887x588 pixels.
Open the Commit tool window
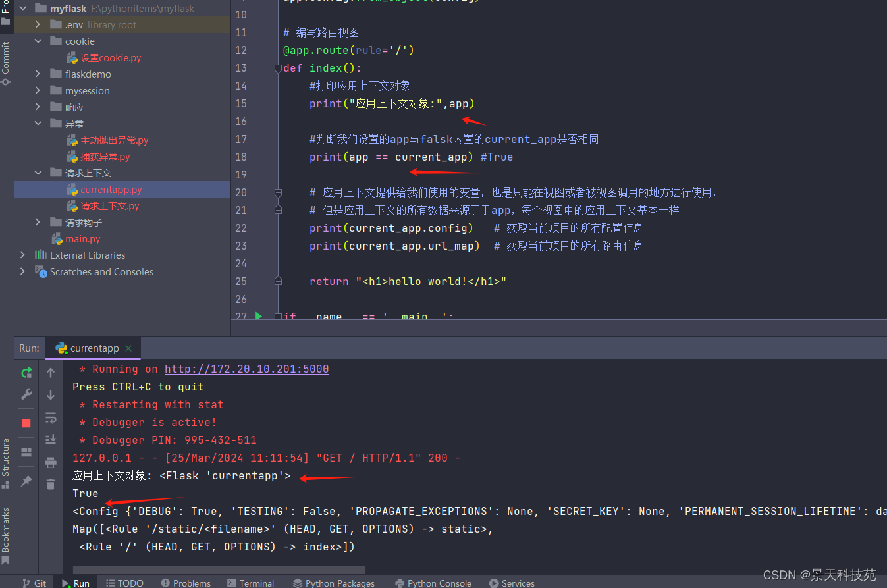point(6,63)
